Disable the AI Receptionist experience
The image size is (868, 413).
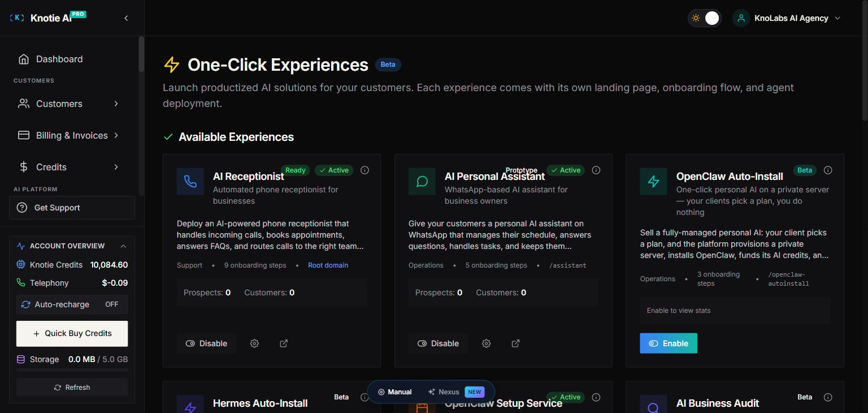(x=207, y=343)
